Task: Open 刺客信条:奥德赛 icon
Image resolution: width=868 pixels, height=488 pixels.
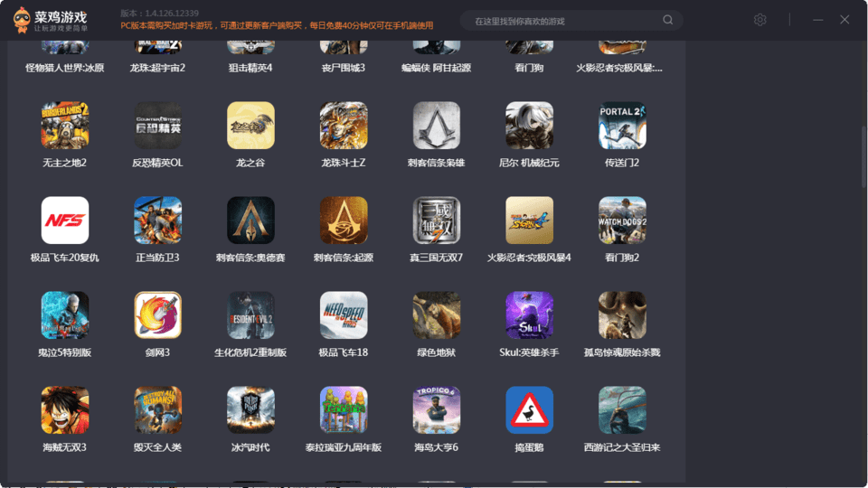Action: pyautogui.click(x=250, y=221)
